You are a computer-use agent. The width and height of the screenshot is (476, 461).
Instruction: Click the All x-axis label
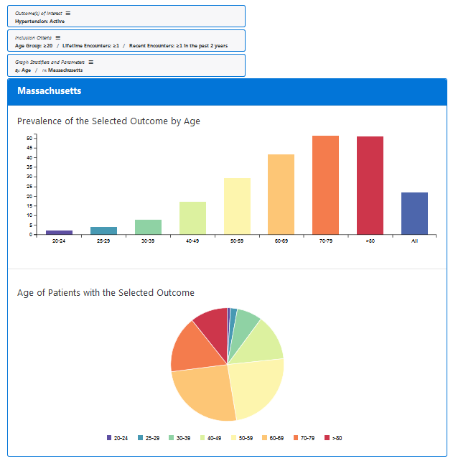[x=415, y=241]
